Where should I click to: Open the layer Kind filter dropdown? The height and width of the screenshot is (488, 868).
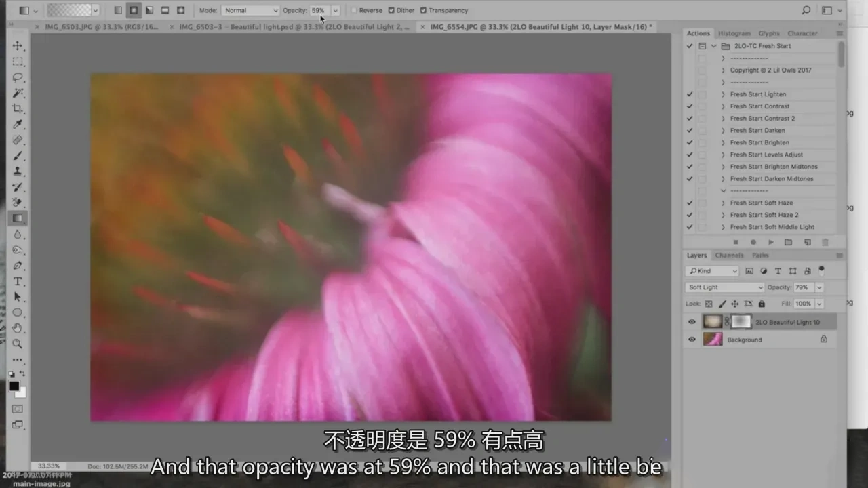712,271
